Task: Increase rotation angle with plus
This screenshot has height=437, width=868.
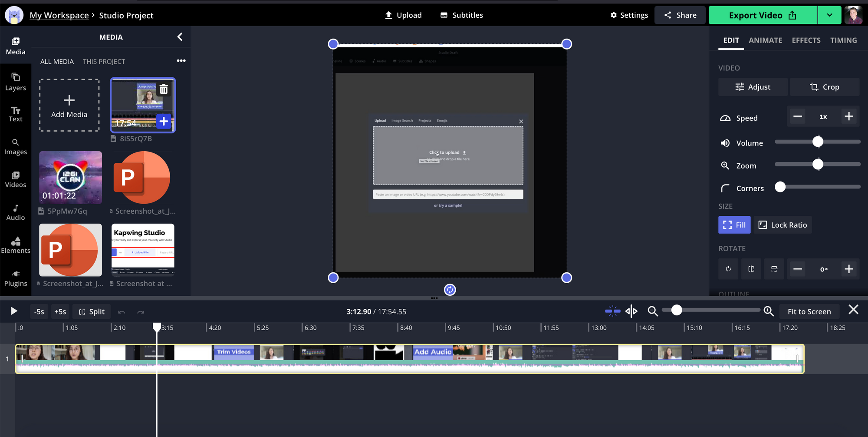Action: 849,269
